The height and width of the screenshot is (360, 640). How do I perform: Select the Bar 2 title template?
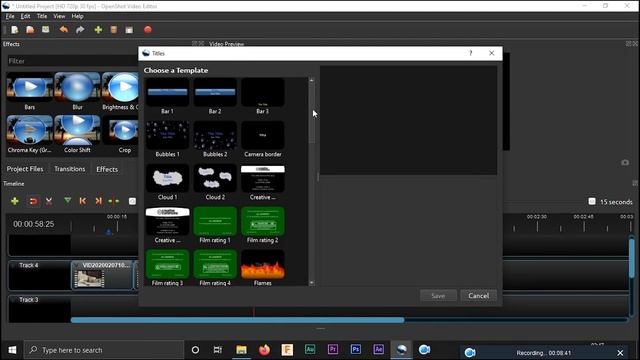point(215,97)
